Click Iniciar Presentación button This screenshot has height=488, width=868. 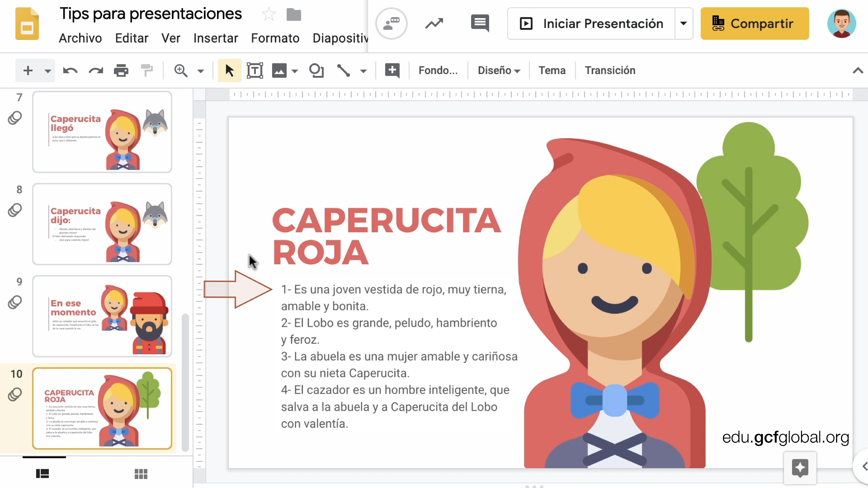591,24
